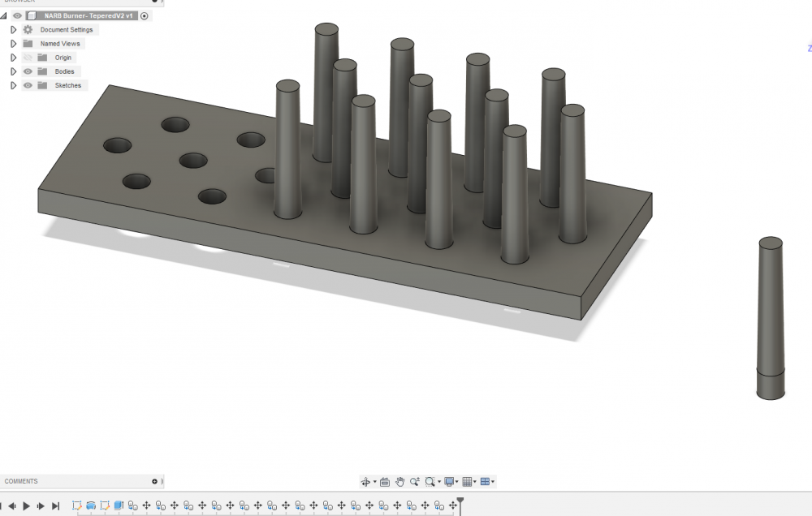The width and height of the screenshot is (812, 516).
Task: Activate the Pan hand tool
Action: [x=400, y=482]
